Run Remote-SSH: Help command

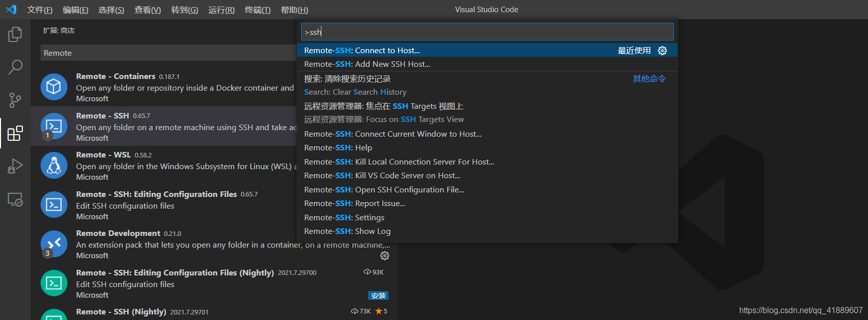tap(487, 148)
